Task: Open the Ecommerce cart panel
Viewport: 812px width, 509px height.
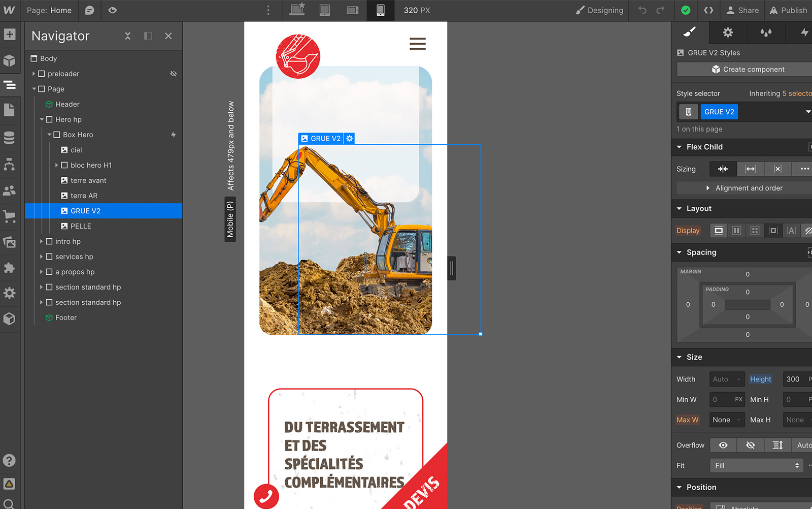Action: click(10, 216)
